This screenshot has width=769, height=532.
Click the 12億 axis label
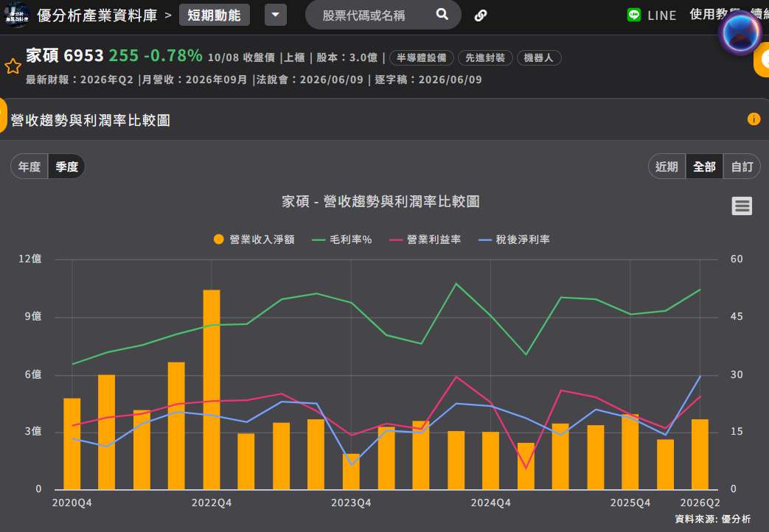(x=30, y=259)
